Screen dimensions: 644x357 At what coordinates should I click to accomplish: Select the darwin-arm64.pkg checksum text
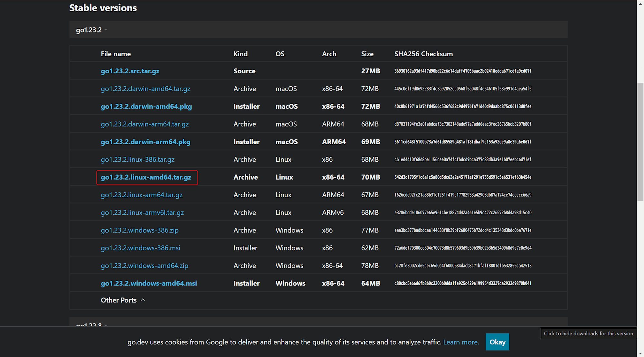point(463,142)
